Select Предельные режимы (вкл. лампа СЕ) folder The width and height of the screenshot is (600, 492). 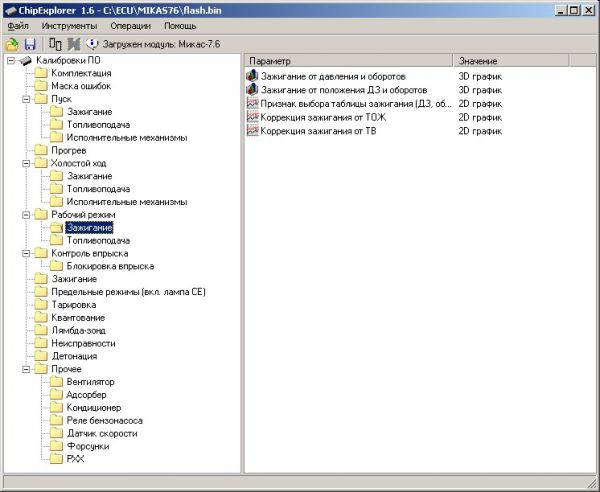pos(128,292)
